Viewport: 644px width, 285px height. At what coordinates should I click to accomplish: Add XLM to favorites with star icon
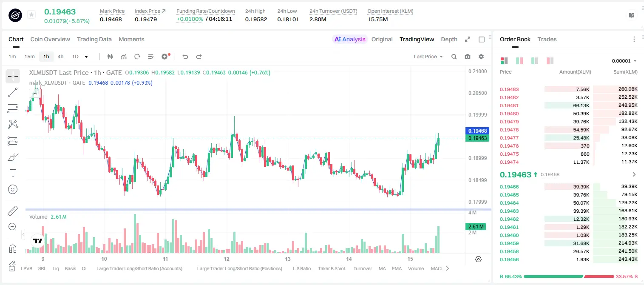click(x=31, y=15)
